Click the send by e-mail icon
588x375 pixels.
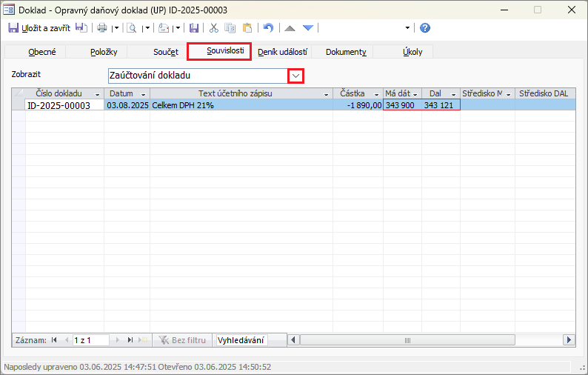point(164,27)
